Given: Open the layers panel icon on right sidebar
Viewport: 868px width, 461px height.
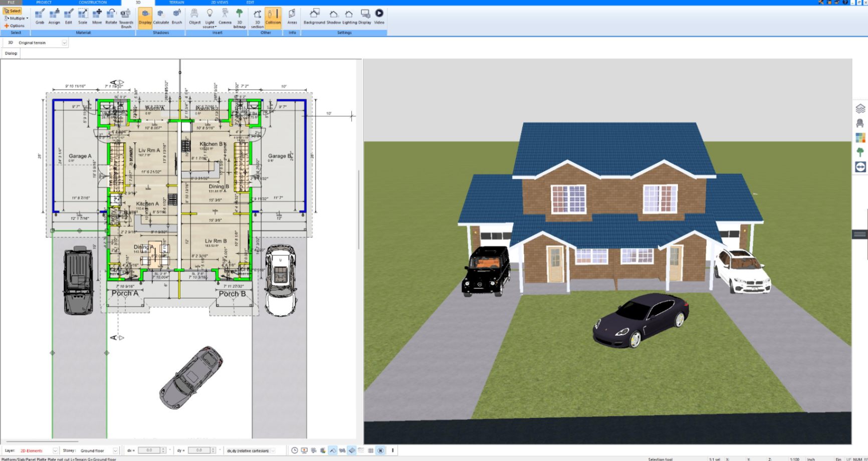Looking at the screenshot, I should coord(860,108).
